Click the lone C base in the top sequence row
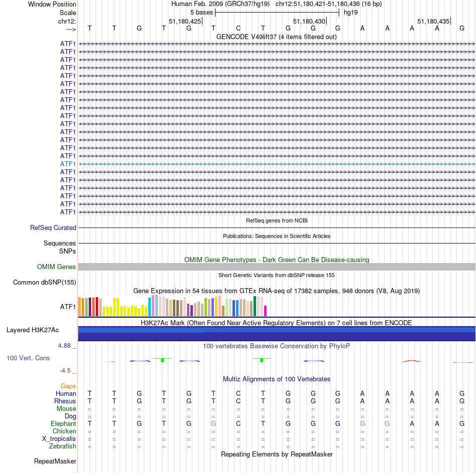Screen dimensions: 476x473 pos(239,28)
